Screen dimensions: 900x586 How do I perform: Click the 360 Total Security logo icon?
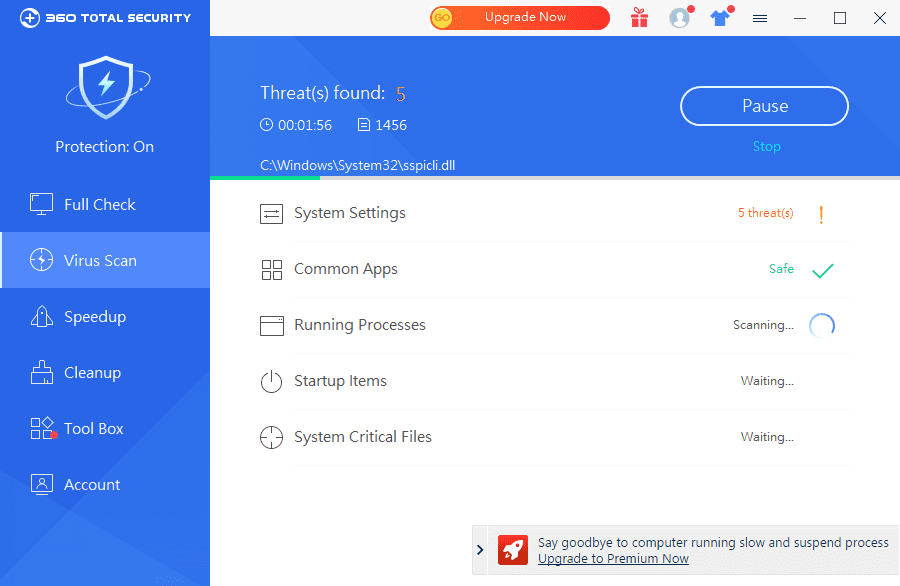(x=29, y=18)
